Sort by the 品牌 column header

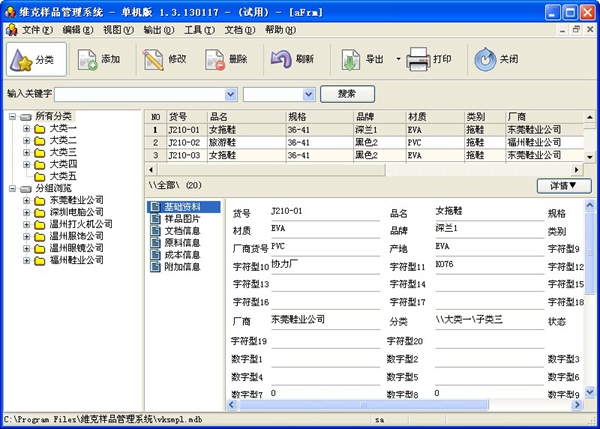tap(380, 117)
